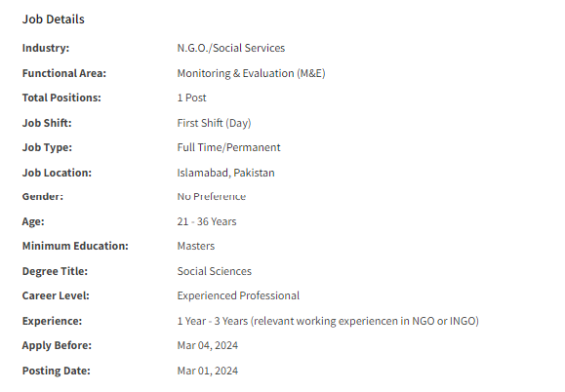Click the Mar 01, 2024 posting date
The height and width of the screenshot is (392, 565).
pyautogui.click(x=208, y=371)
